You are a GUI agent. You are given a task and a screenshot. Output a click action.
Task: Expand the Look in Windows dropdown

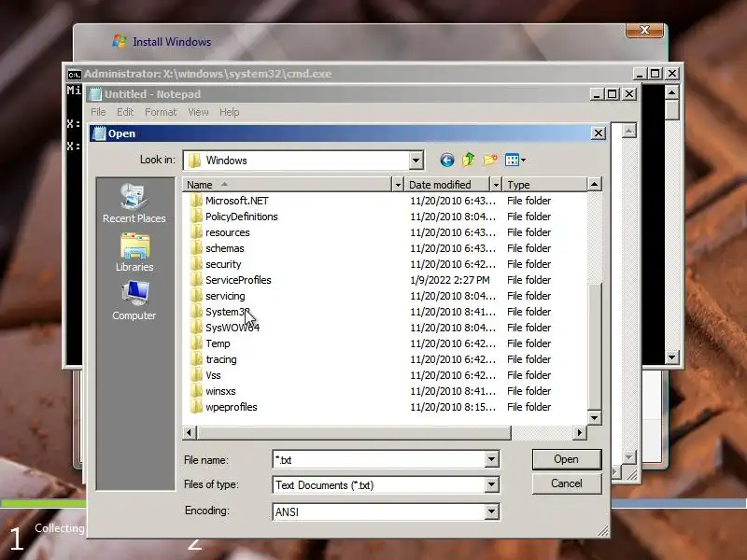click(416, 161)
